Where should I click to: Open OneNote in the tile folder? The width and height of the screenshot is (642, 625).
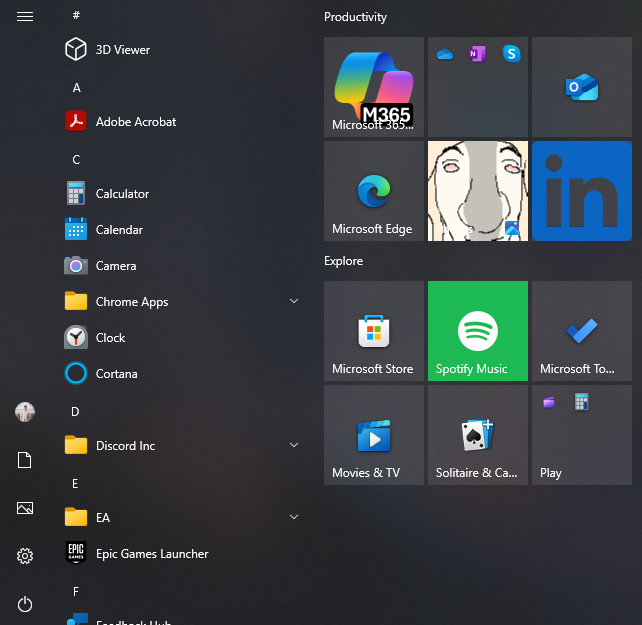point(477,54)
